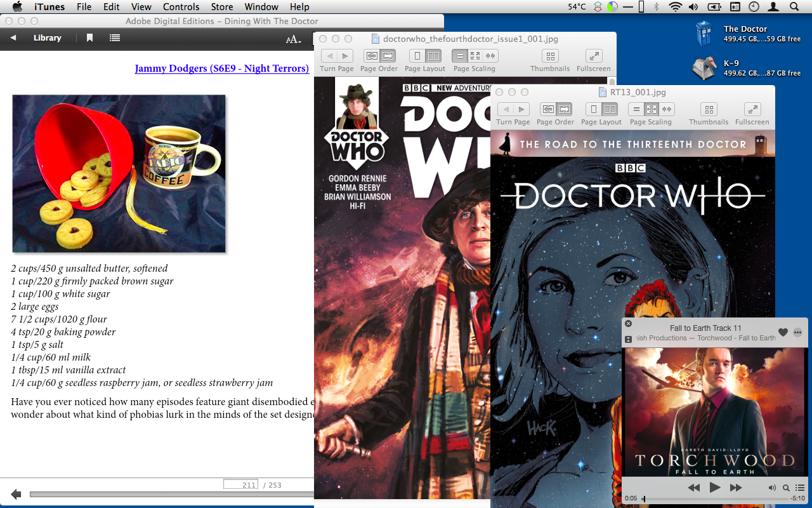Enter Fullscreen in RT13_001.jpg window
The width and height of the screenshot is (812, 508).
pyautogui.click(x=752, y=109)
